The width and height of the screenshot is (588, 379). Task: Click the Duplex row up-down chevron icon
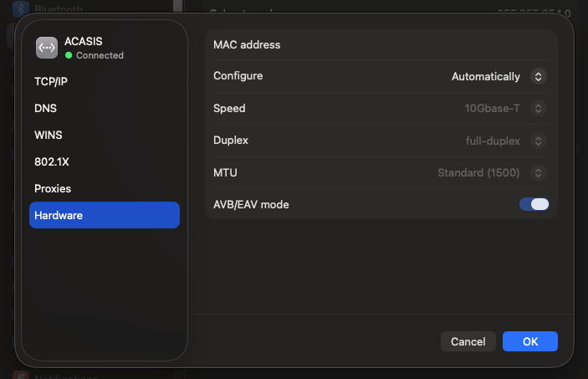tap(539, 141)
